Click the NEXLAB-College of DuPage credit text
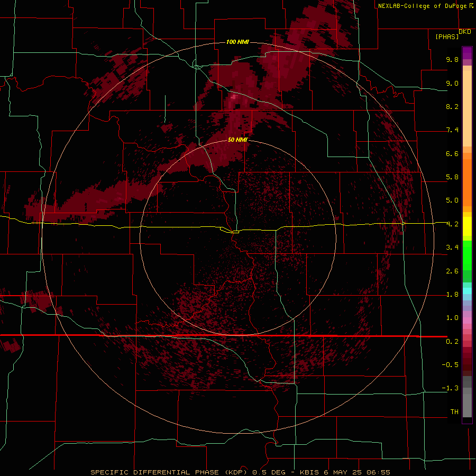The height and width of the screenshot is (476, 476). pyautogui.click(x=422, y=6)
